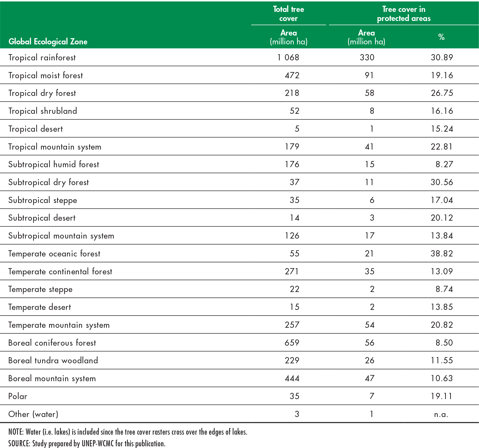
Task: Click the Global Ecological Zone column header
Action: 48,42
